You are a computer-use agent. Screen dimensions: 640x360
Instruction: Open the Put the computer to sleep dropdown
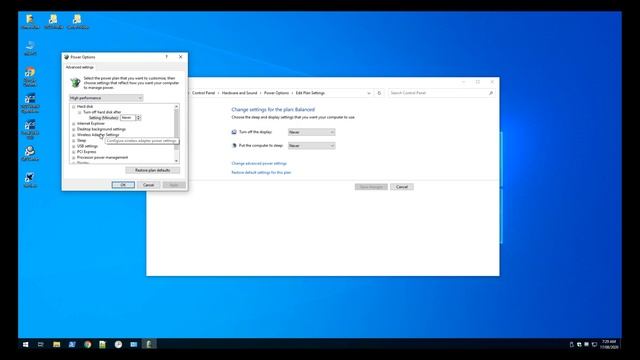311,146
